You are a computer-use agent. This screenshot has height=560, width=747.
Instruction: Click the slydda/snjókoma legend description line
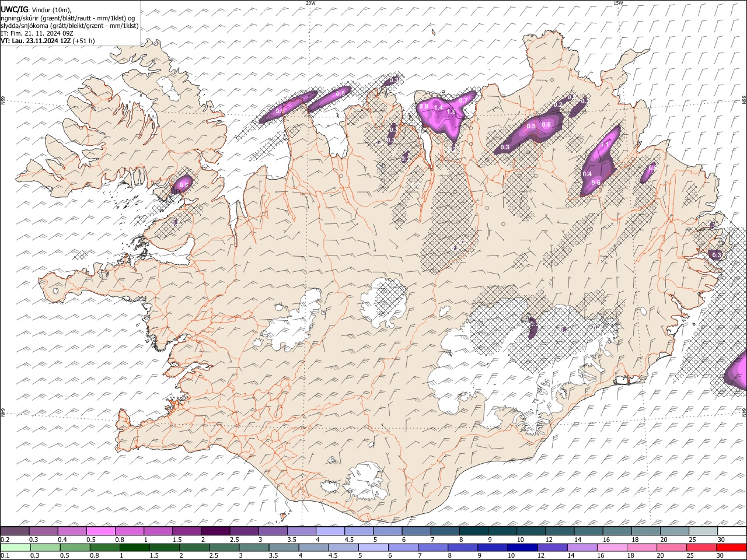click(69, 26)
